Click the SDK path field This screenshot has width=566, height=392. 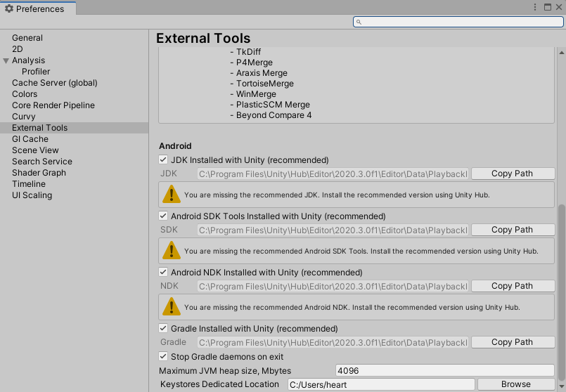coord(333,230)
